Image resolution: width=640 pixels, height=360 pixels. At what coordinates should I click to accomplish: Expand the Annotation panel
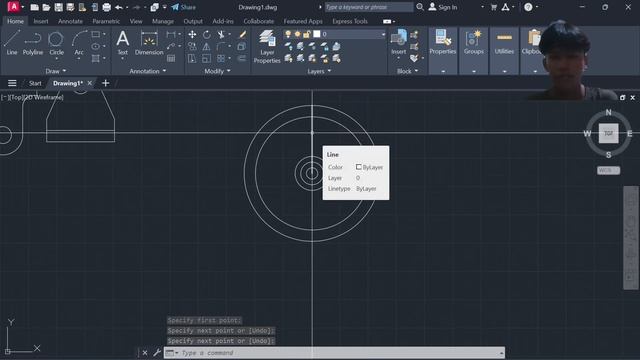(147, 71)
